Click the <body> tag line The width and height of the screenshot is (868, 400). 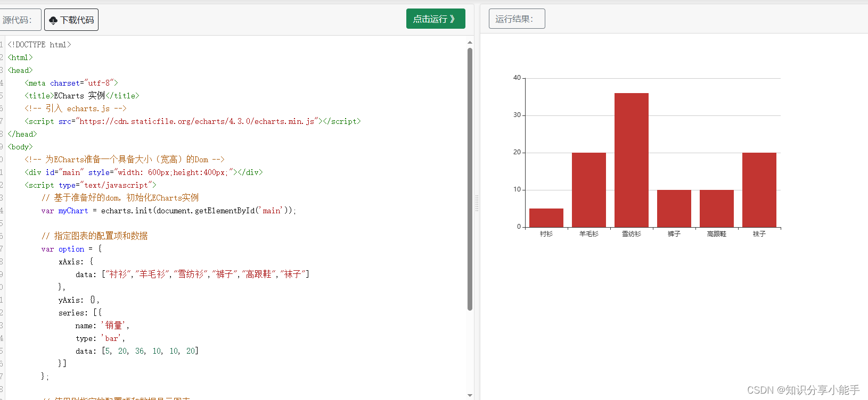[x=20, y=147]
